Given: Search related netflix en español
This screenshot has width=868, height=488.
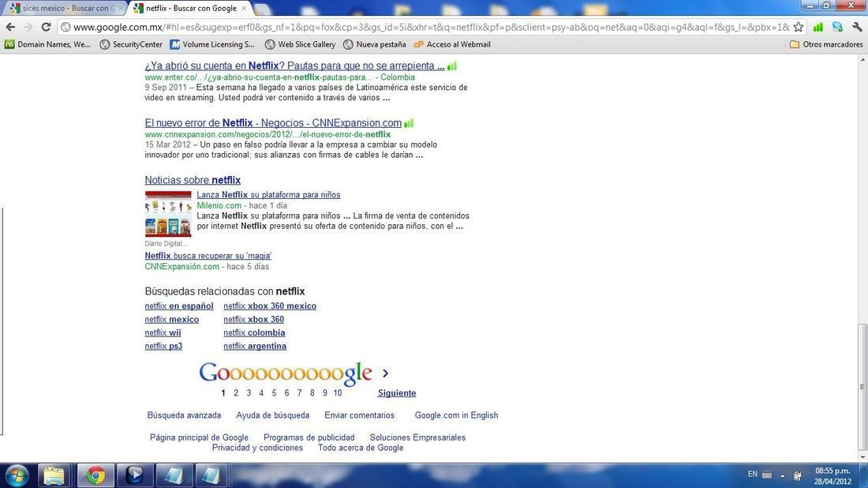Looking at the screenshot, I should tap(179, 306).
